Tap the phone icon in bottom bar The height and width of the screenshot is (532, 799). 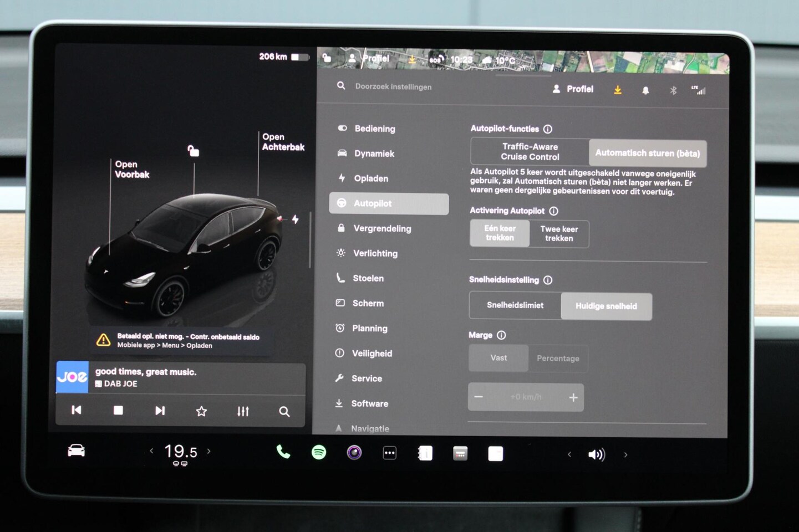283,452
